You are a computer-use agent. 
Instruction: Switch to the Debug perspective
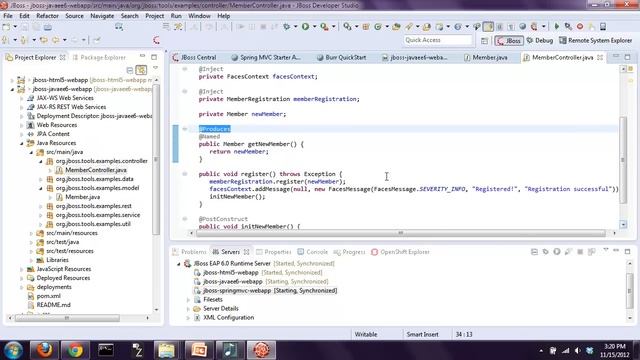coord(540,40)
